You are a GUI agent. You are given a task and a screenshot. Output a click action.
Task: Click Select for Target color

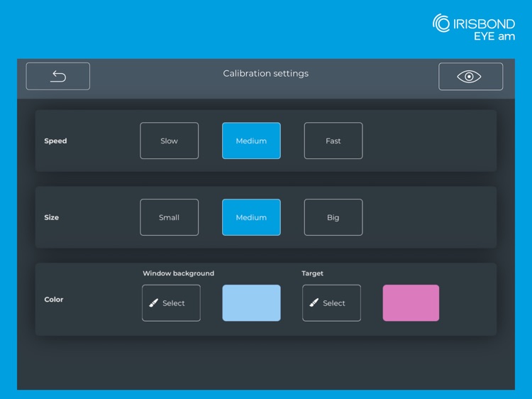click(331, 303)
